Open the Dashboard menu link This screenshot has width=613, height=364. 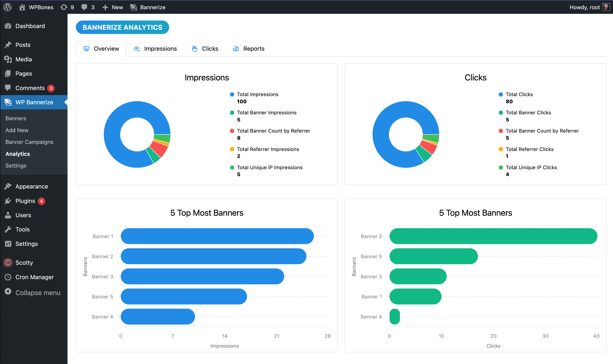click(x=30, y=26)
